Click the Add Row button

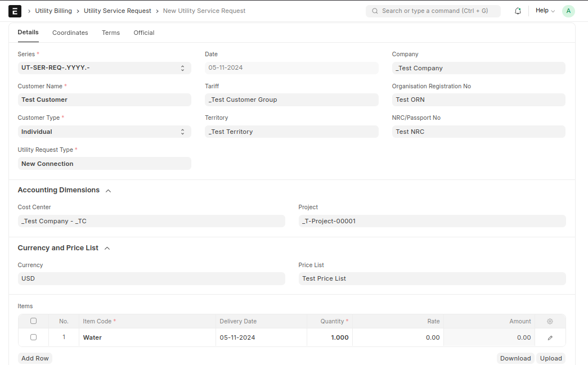tap(35, 358)
